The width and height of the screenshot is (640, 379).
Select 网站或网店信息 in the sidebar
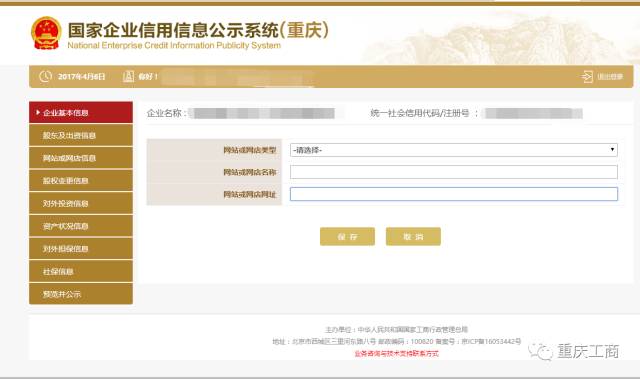click(x=81, y=158)
